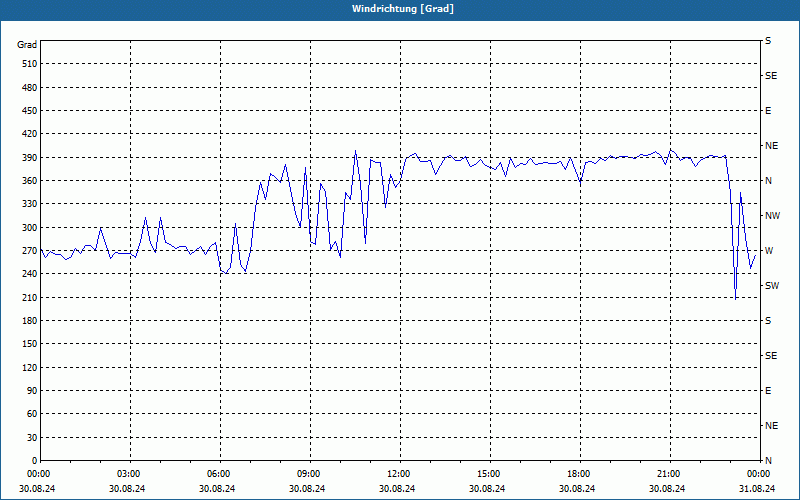
Task: Click the 30.08.24 date under 12:00
Action: pyautogui.click(x=397, y=488)
